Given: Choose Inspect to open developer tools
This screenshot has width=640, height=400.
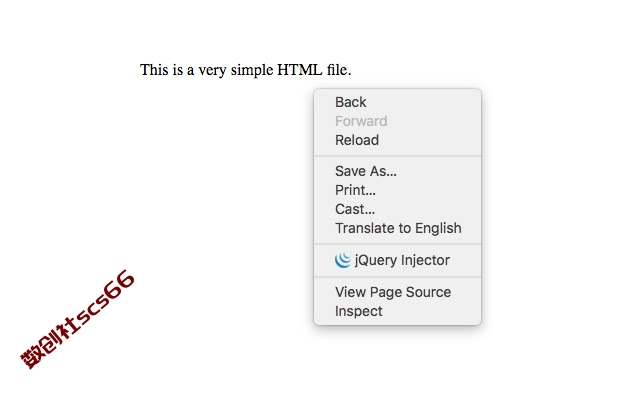Looking at the screenshot, I should tap(397, 311).
